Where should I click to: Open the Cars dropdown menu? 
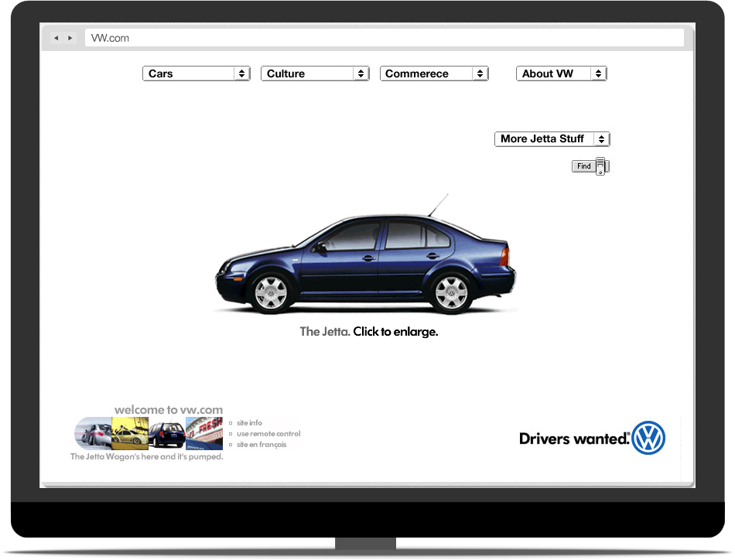point(197,73)
